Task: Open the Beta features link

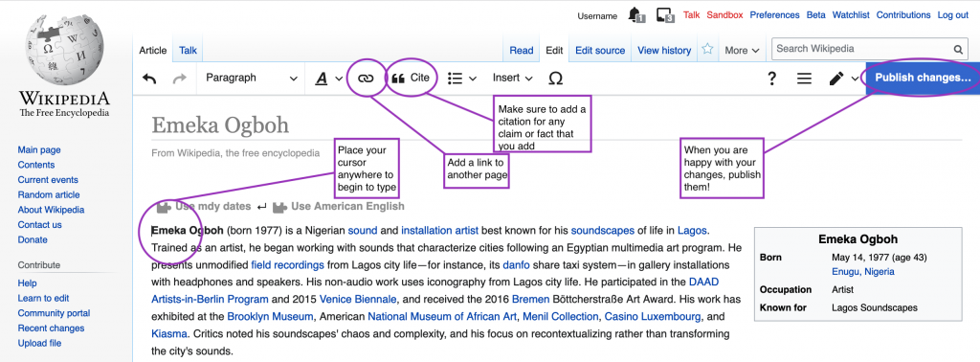Action: pos(815,15)
